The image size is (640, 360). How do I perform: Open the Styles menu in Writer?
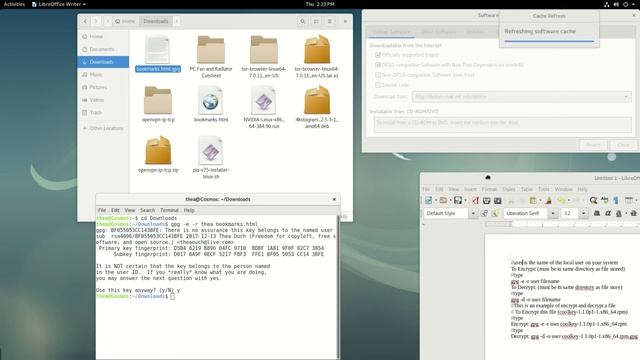509,189
